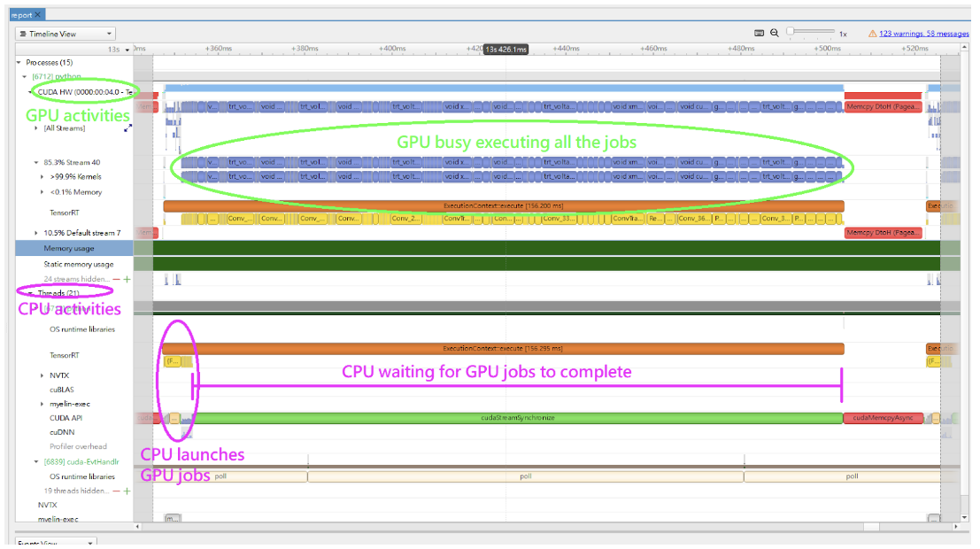980x549 pixels.
Task: Click the zoom-out magnifier icon
Action: [775, 33]
